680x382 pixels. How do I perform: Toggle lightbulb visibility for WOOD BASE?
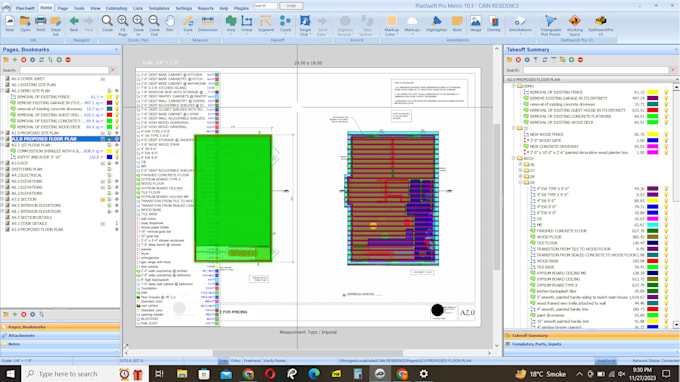(666, 261)
